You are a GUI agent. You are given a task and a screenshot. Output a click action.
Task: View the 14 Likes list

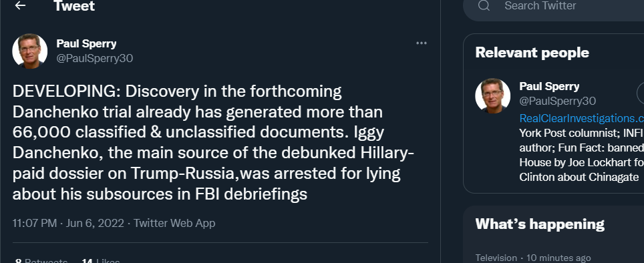(x=101, y=260)
